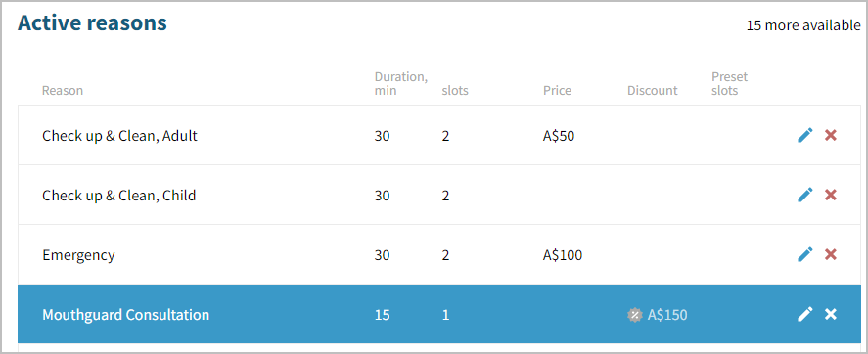Select the Mouthguard Consultation row

[x=439, y=314]
